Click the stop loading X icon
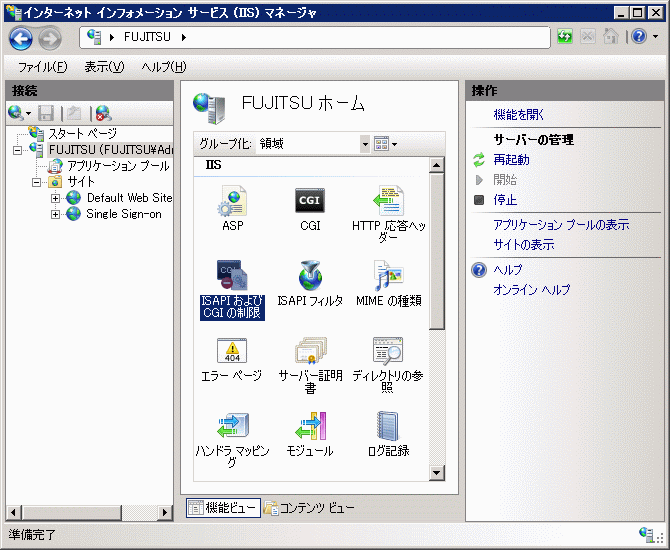Viewport: 670px width, 550px height. pos(588,37)
